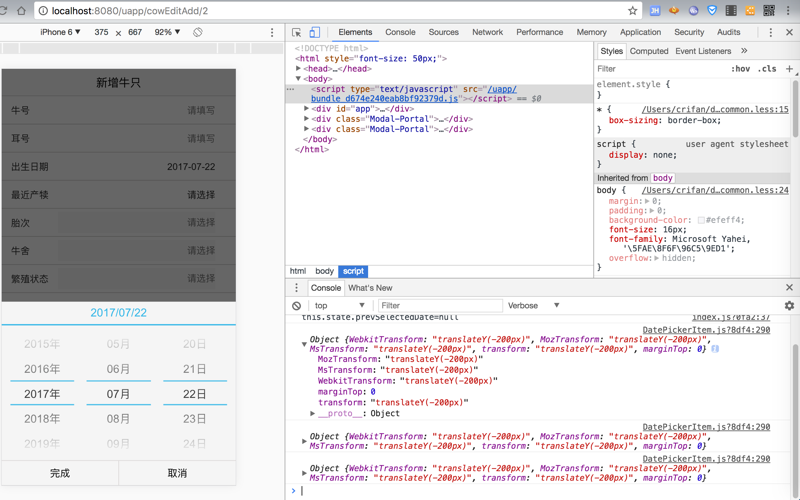Open common.less:24 source link

[x=715, y=190]
